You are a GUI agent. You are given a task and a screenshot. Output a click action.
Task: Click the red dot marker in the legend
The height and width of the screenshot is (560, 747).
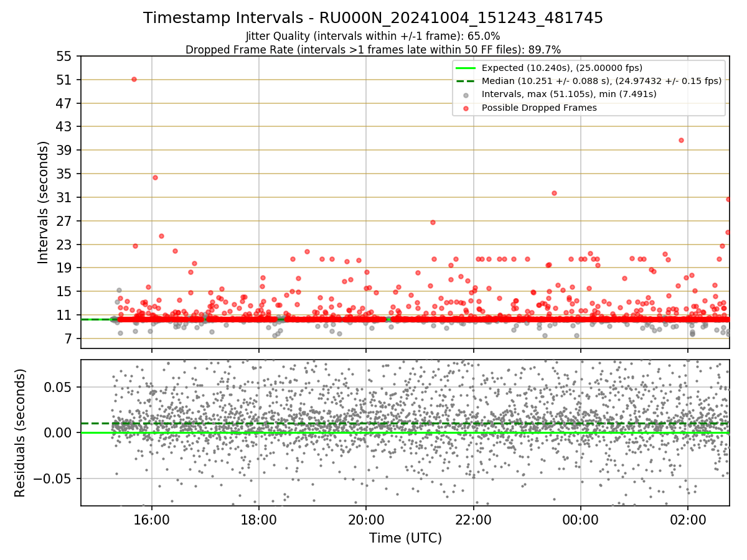(x=466, y=108)
